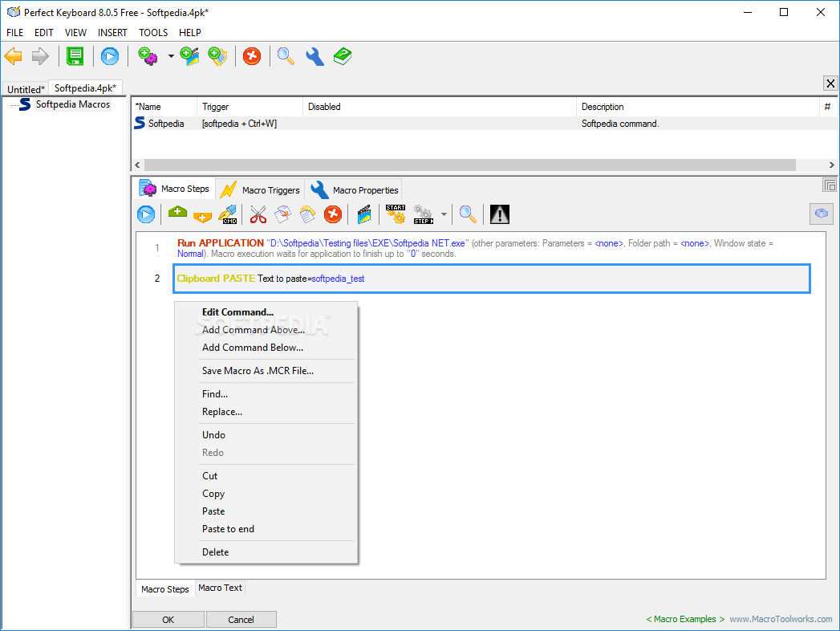The width and height of the screenshot is (840, 631).
Task: Click the Cancel button
Action: 241,620
